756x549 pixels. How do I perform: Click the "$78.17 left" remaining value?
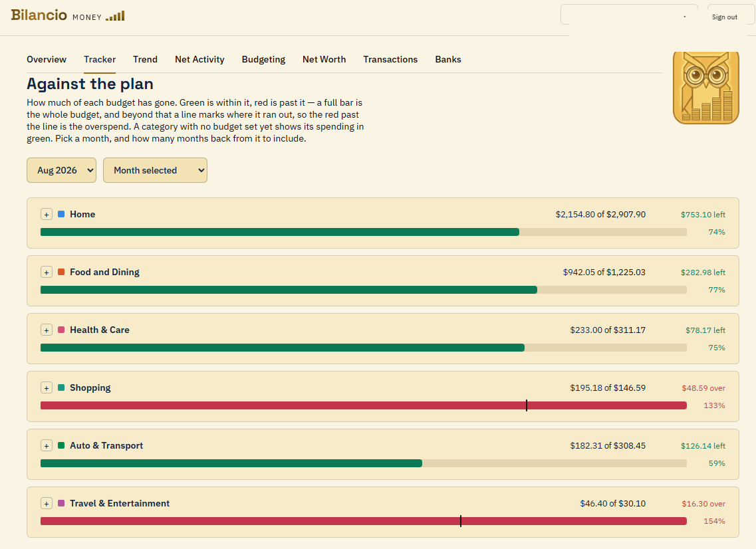click(x=705, y=330)
